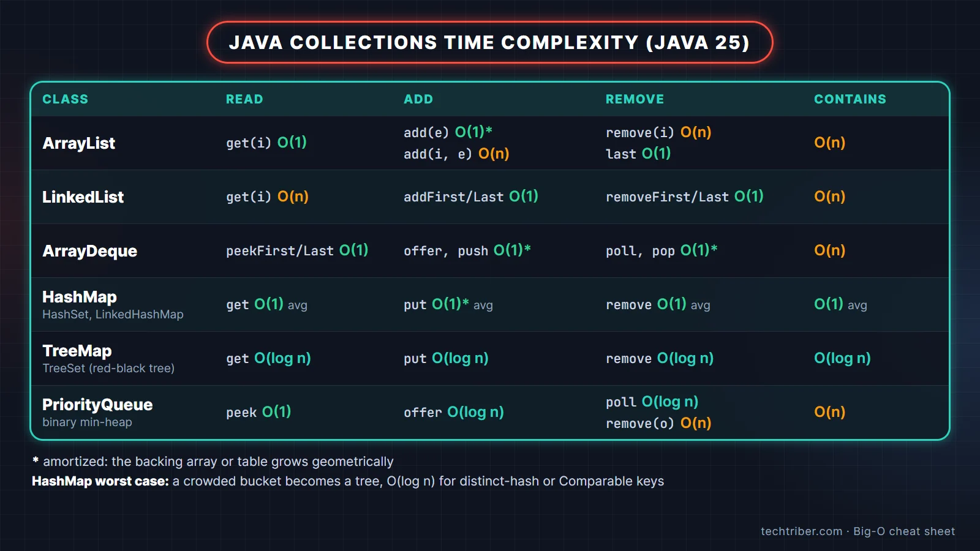Select the LinkedList class name
The image size is (980, 551).
point(83,197)
